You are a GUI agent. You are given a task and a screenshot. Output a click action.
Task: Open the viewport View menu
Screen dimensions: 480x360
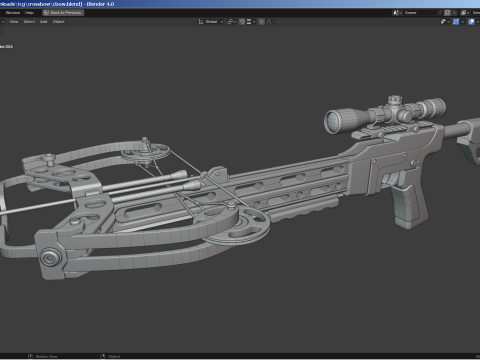pyautogui.click(x=14, y=22)
